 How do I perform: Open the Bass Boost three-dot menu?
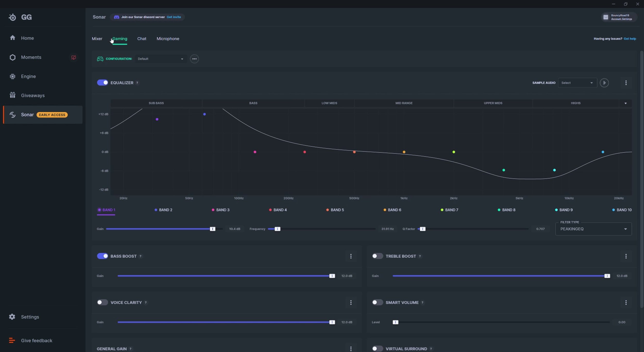coord(351,256)
